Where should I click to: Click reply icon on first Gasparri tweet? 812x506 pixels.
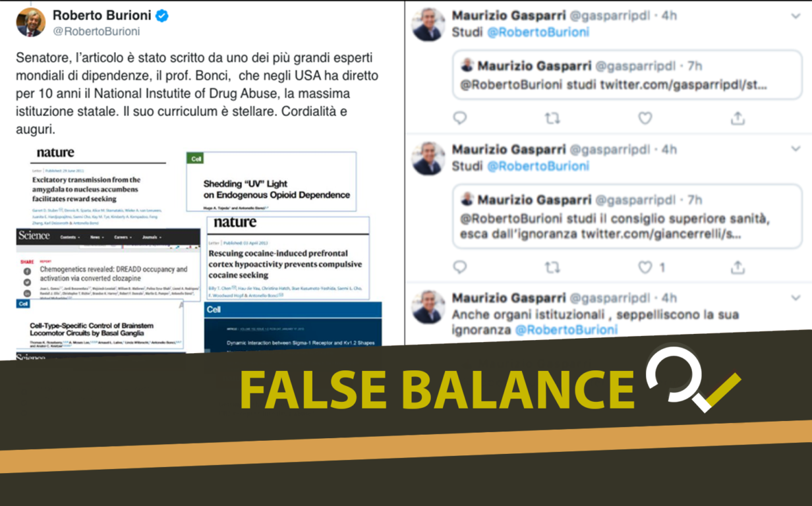pos(460,118)
